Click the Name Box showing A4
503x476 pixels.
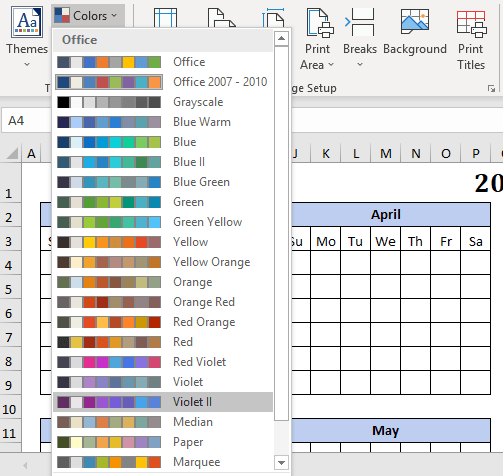pyautogui.click(x=26, y=121)
